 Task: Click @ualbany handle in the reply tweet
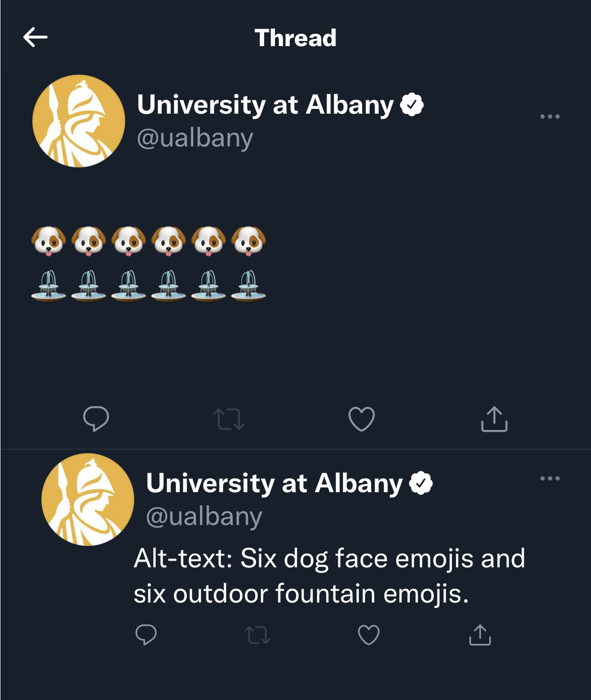point(204,517)
